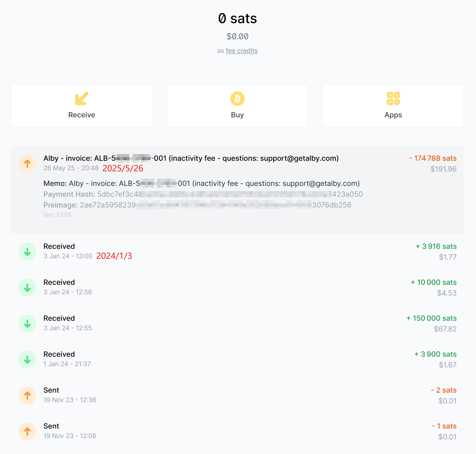Expand the Received 3 Jan 24 13:00 transaction
The height and width of the screenshot is (454, 476).
pos(59,247)
